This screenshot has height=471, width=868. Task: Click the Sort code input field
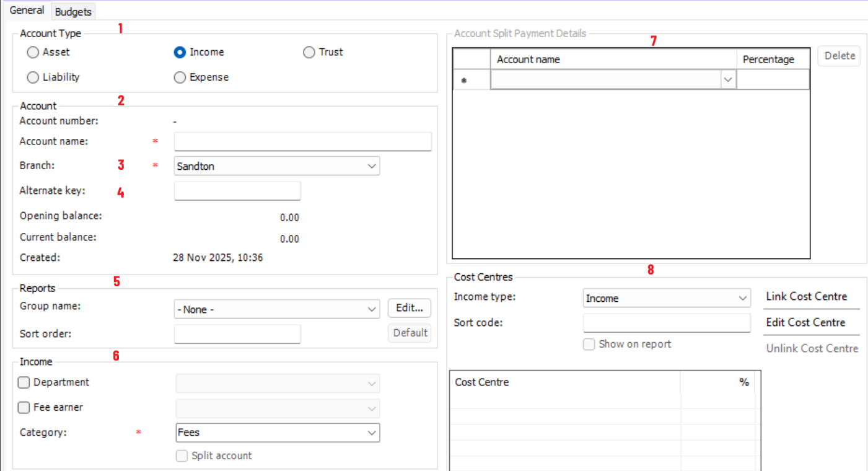coord(667,323)
